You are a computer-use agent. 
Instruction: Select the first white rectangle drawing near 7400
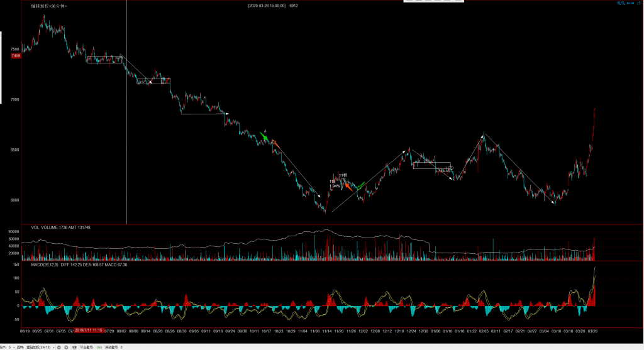[104, 59]
